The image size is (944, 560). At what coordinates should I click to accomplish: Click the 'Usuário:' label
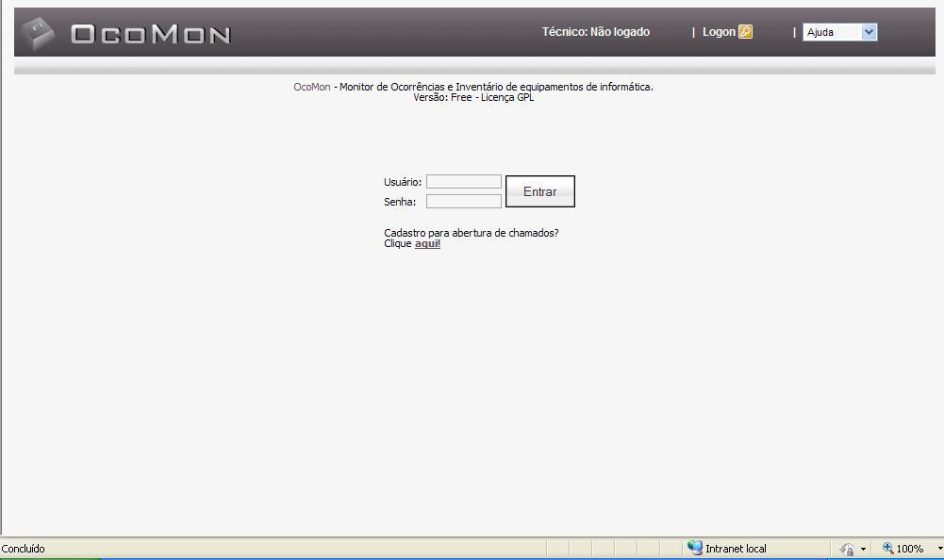tap(403, 182)
